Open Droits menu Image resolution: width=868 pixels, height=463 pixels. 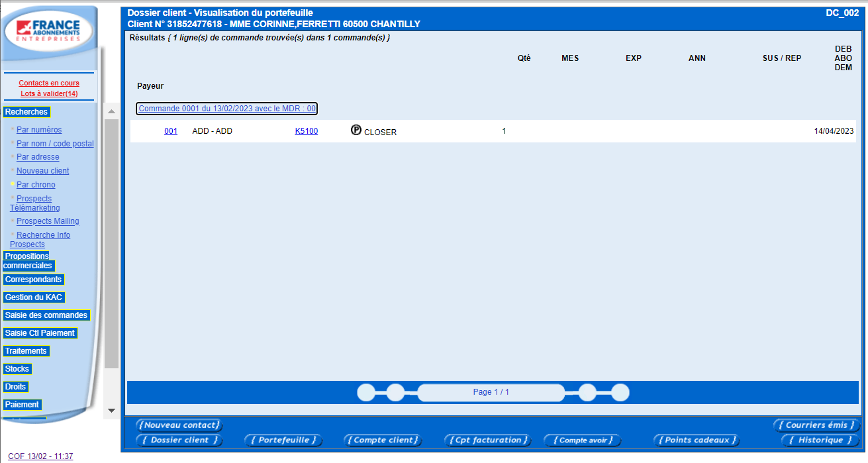tap(15, 387)
